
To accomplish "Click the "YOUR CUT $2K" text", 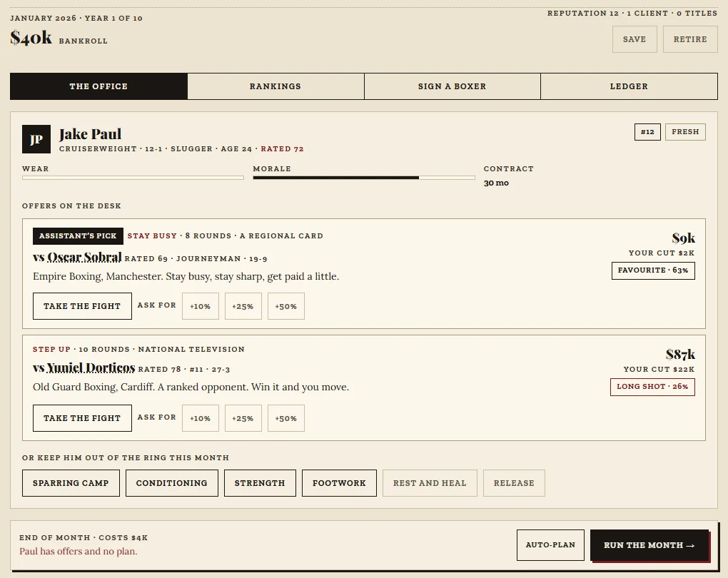I will click(662, 253).
